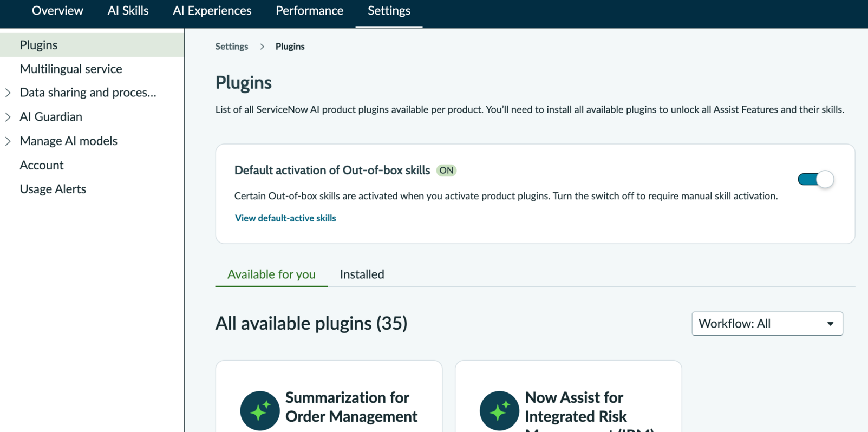Expand the Manage AI models section
The height and width of the screenshot is (432, 868).
tap(8, 141)
